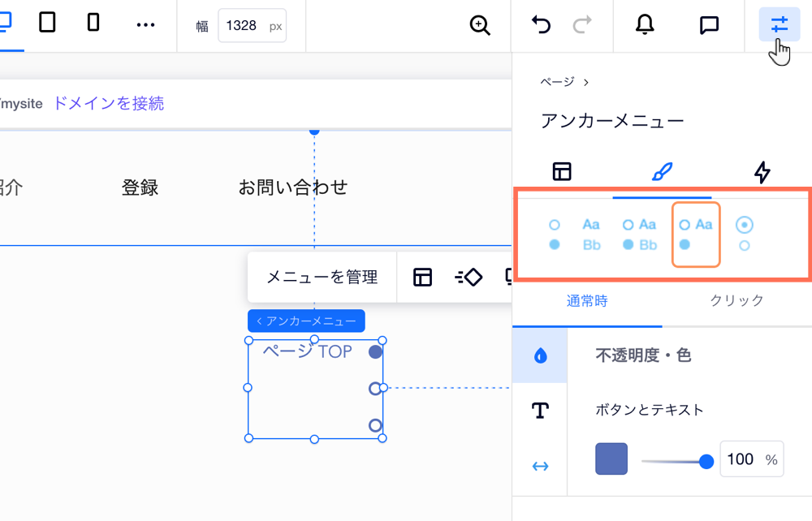Open the interactions lightning tab
This screenshot has width=812, height=521.
click(x=762, y=172)
